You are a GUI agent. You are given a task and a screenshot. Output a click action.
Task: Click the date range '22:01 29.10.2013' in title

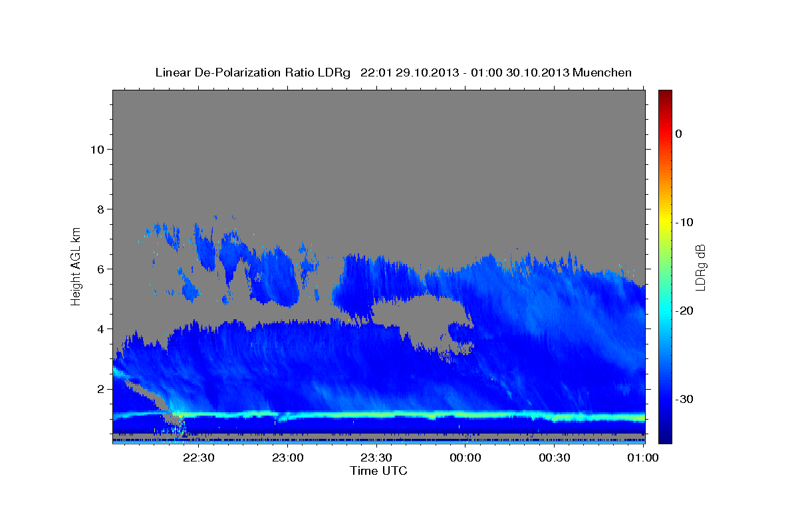[x=410, y=72]
